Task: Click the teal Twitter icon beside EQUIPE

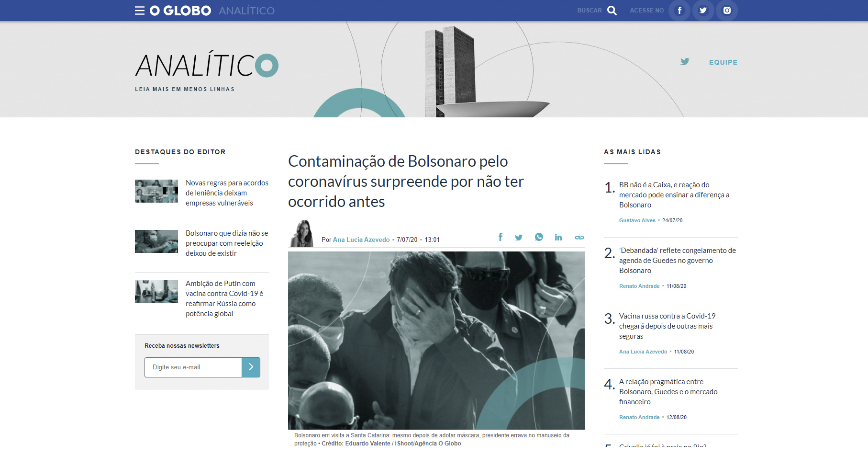Action: (685, 62)
